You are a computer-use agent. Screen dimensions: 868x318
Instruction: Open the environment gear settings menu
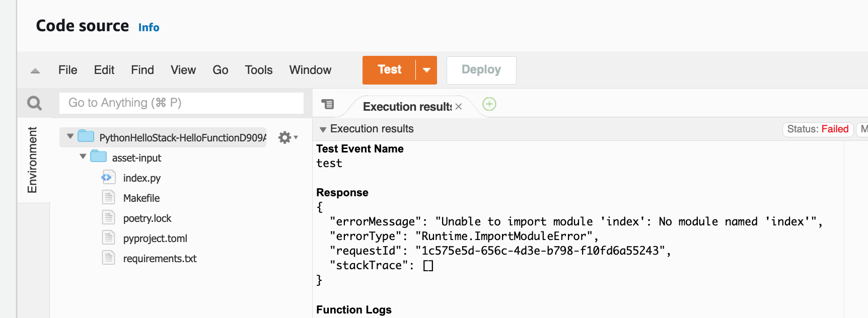coord(288,137)
